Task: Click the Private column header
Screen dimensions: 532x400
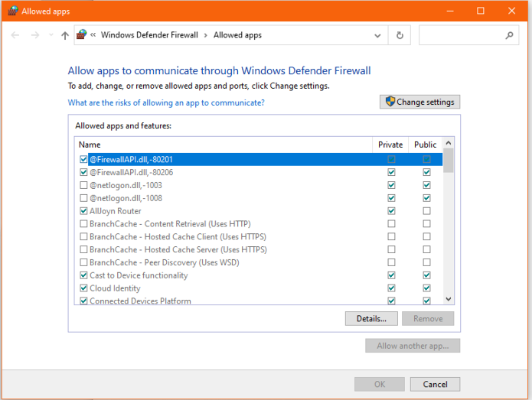Action: (390, 145)
